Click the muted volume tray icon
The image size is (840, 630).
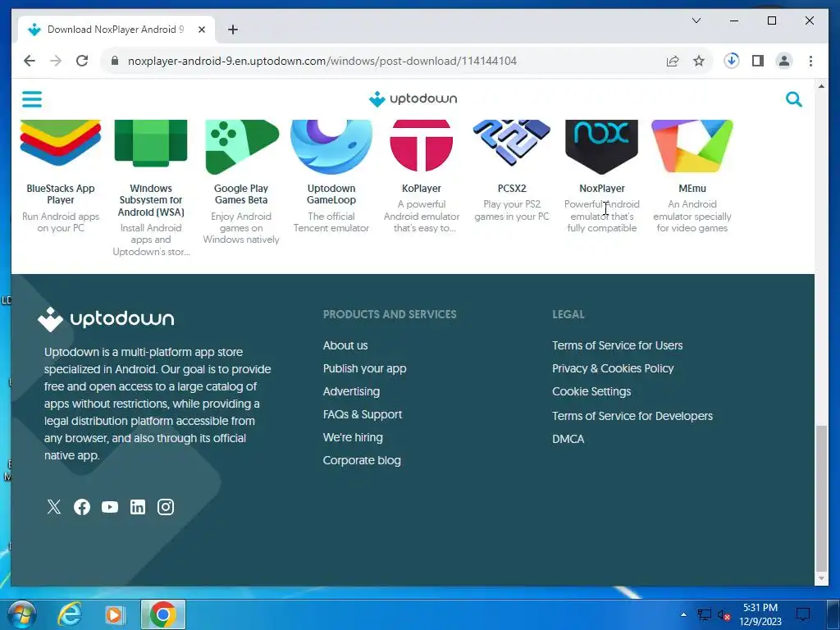tap(724, 614)
